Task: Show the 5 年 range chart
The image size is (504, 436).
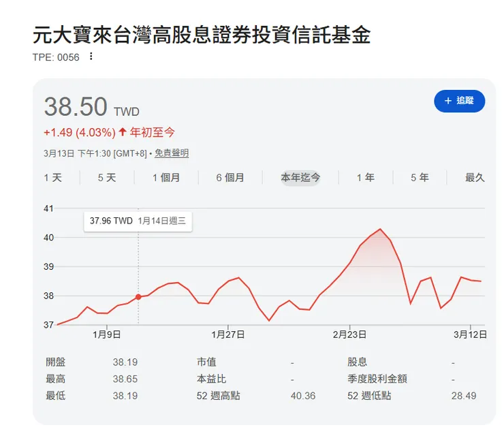Action: pyautogui.click(x=420, y=178)
